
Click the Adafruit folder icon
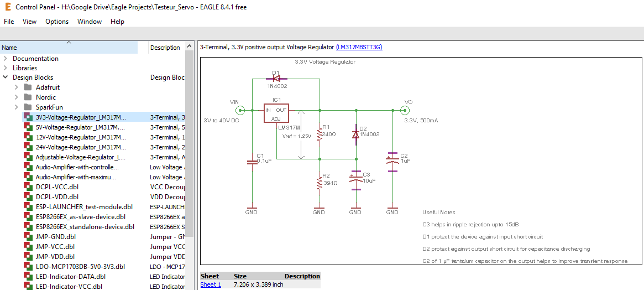coord(28,87)
